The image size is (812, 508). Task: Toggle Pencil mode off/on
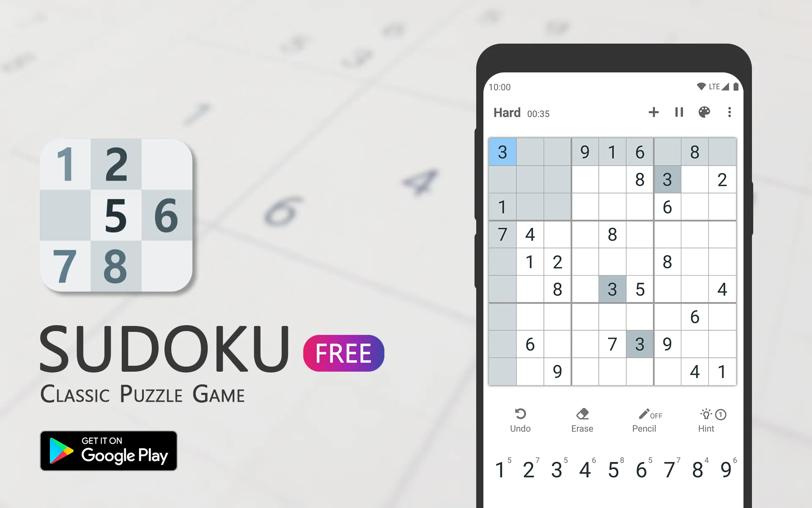pyautogui.click(x=643, y=420)
